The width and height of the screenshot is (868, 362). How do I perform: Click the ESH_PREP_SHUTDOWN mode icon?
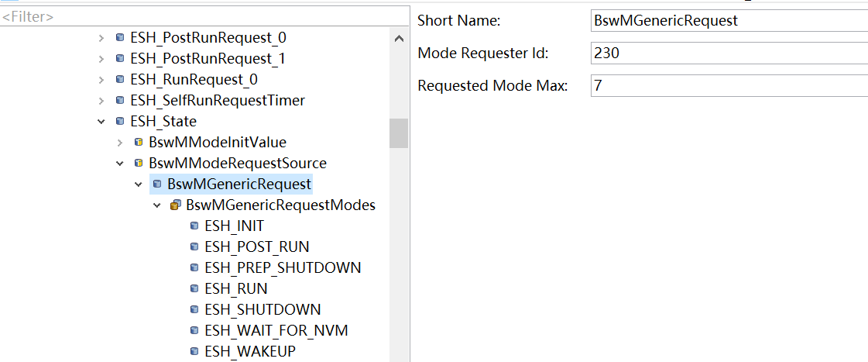[x=194, y=267]
